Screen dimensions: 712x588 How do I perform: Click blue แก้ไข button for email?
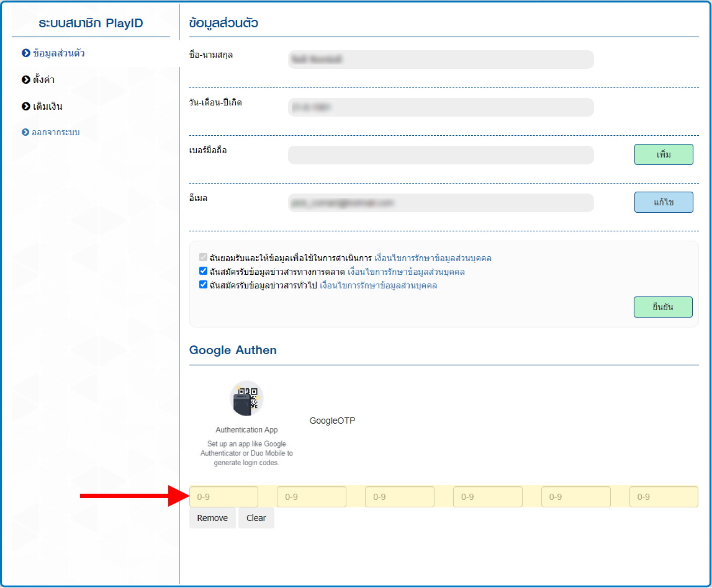(x=663, y=202)
